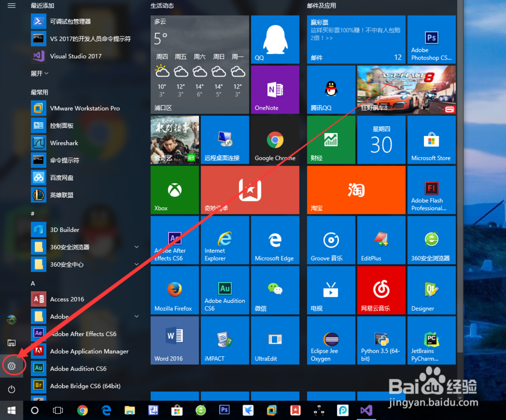Image resolution: width=506 pixels, height=420 pixels.
Task: Open Adobe Bridge CS6 (64bit) entry
Action: coord(85,386)
